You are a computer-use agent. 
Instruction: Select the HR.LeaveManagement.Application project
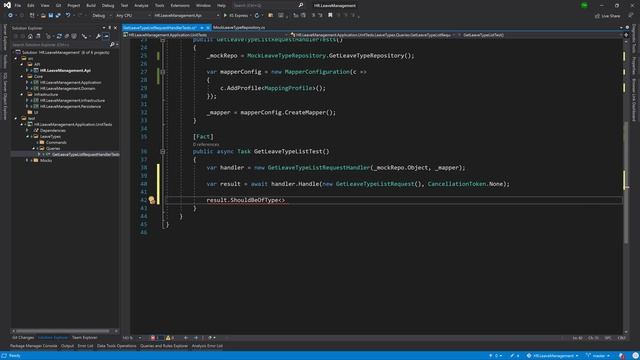coord(70,82)
